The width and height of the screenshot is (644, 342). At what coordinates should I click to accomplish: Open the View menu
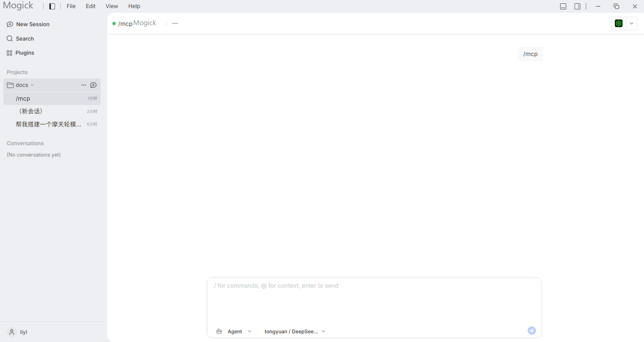tap(112, 6)
